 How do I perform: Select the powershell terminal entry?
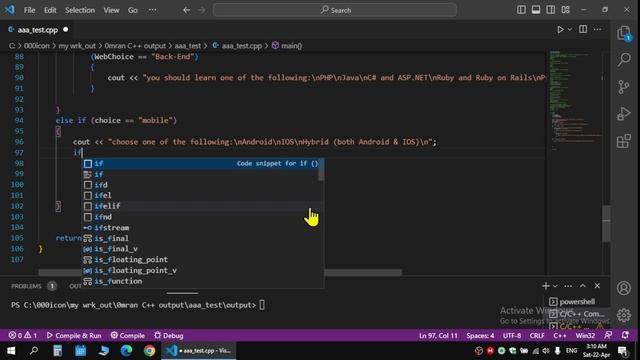pos(576,302)
